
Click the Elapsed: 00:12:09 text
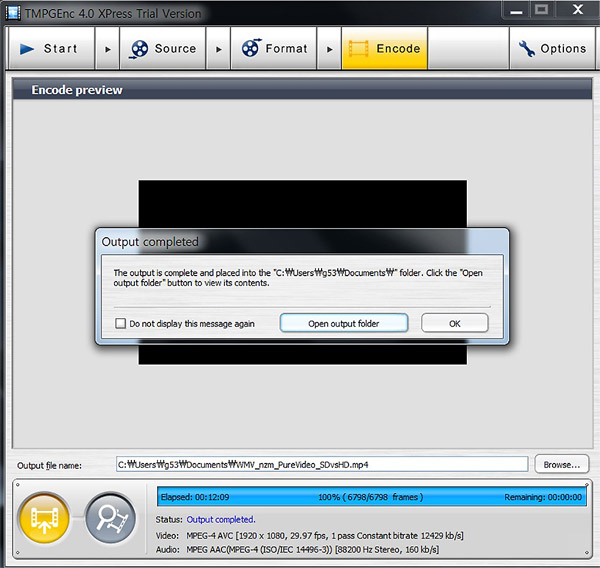(195, 497)
